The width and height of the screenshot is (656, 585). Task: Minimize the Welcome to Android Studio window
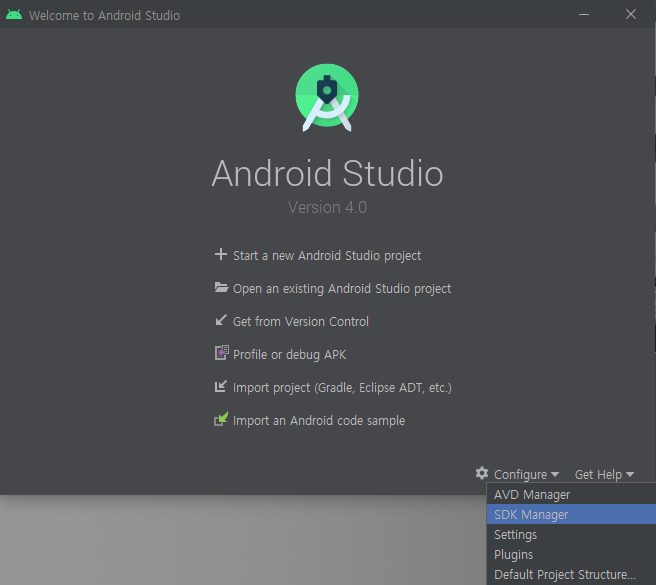tap(584, 14)
